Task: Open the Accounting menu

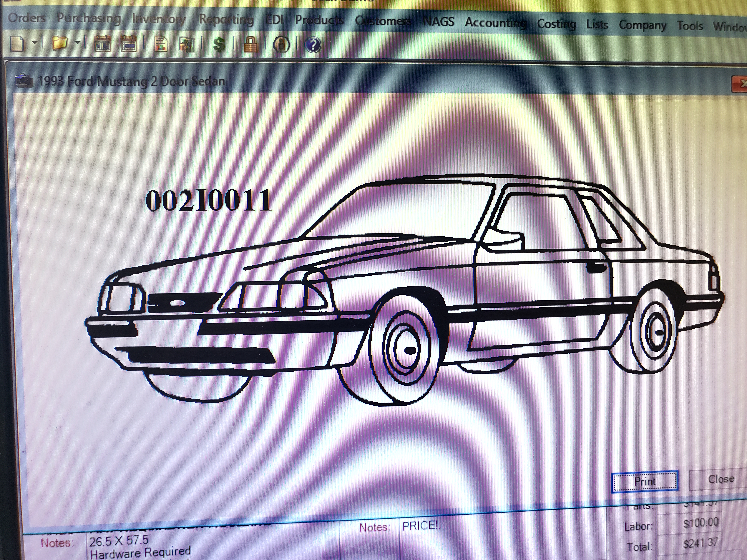Action: pyautogui.click(x=495, y=23)
